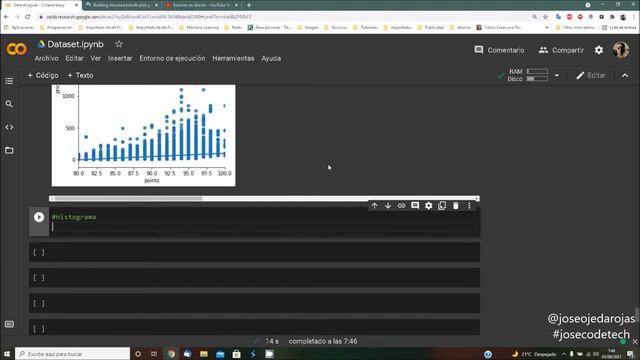
Task: Expand bookmarks overflow chevron
Action: coord(547,27)
